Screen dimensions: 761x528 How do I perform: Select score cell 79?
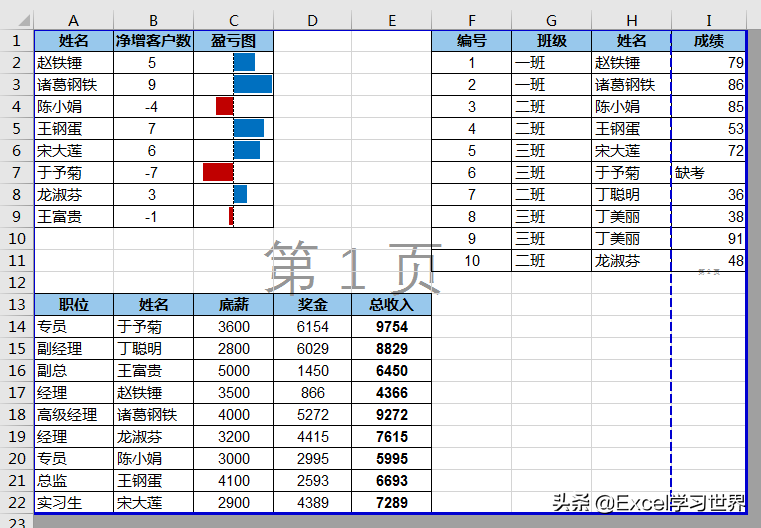click(x=709, y=63)
